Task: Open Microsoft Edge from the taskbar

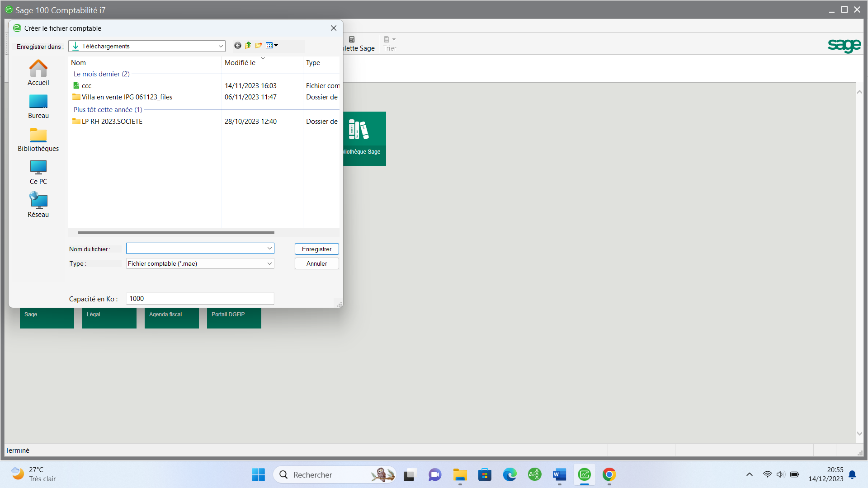Action: click(510, 474)
